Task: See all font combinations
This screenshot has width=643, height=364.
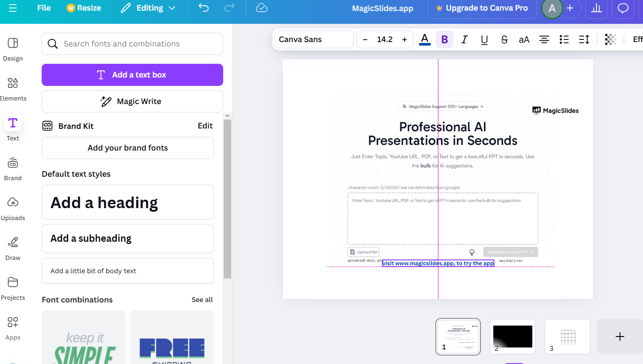Action: tap(202, 300)
